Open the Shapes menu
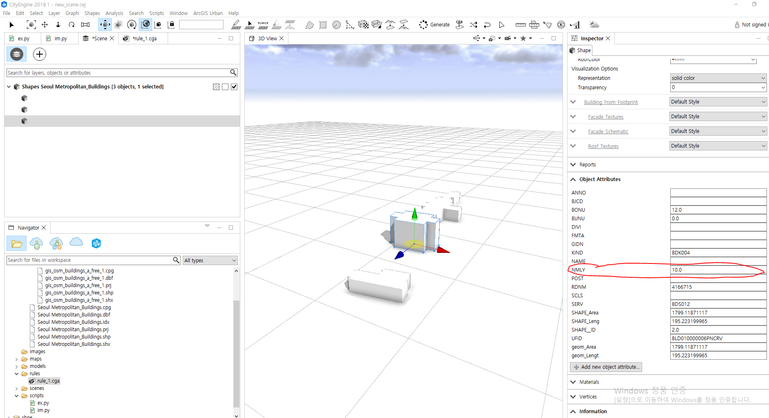The image size is (769, 418). tap(92, 13)
